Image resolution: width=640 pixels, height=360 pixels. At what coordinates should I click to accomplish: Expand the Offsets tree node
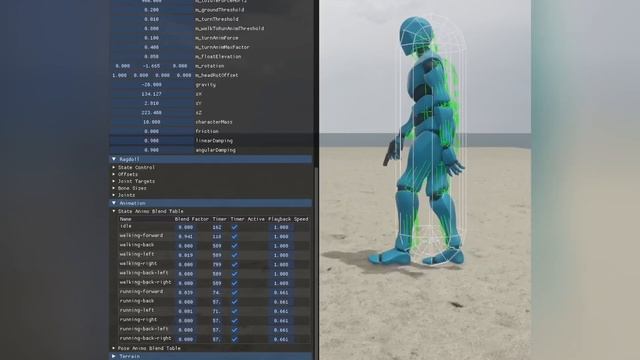coord(126,175)
